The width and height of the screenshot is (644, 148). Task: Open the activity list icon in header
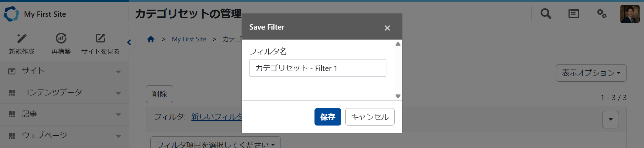pyautogui.click(x=574, y=14)
